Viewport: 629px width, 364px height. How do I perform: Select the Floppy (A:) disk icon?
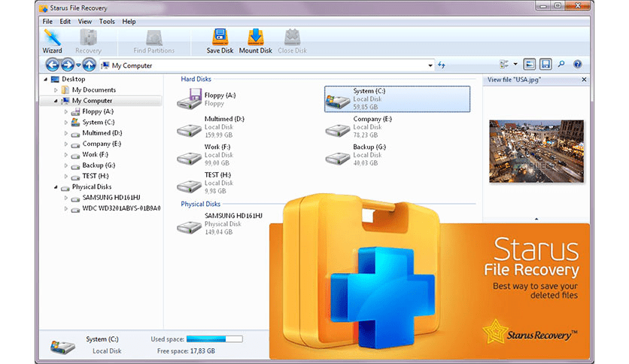[189, 99]
